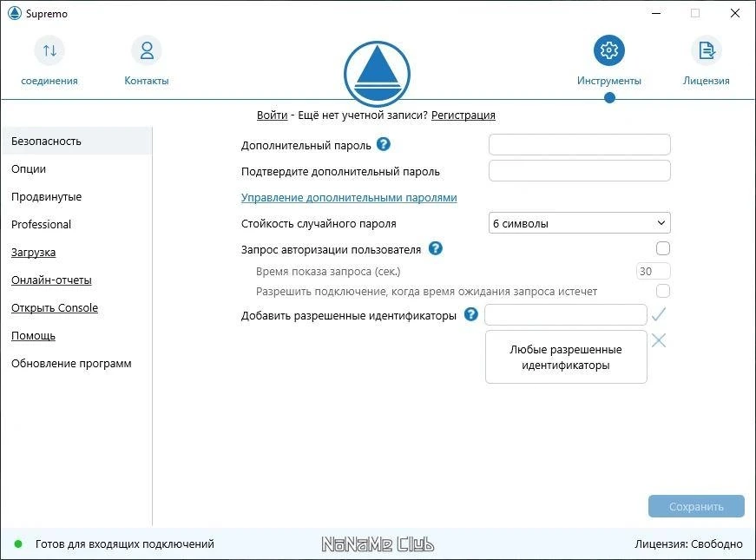Enable Запрос авторизации пользователя checkbox

click(x=663, y=248)
